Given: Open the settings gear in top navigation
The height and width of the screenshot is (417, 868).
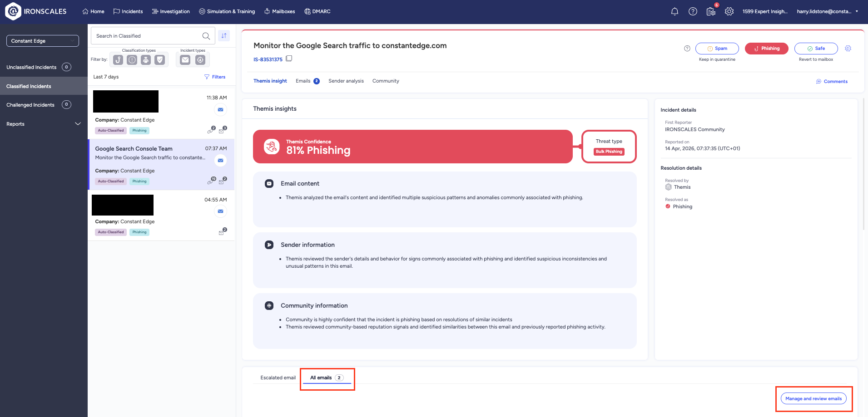Looking at the screenshot, I should (x=729, y=11).
